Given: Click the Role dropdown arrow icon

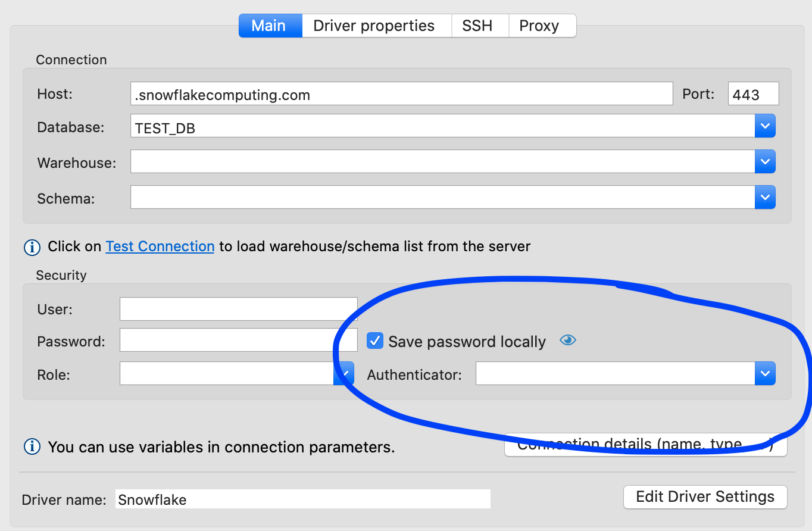Looking at the screenshot, I should 343,371.
